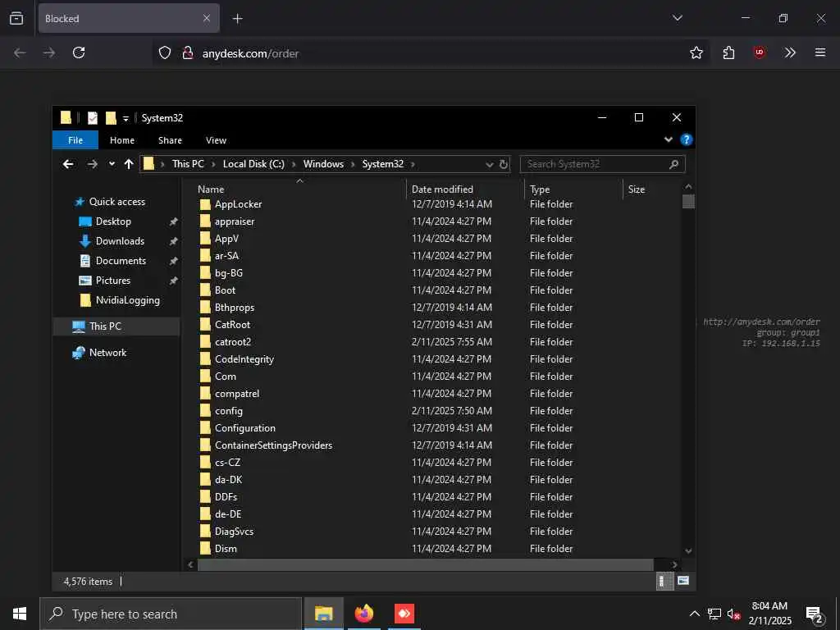Image resolution: width=840 pixels, height=630 pixels.
Task: Select Desktop in the navigation pane
Action: click(113, 221)
